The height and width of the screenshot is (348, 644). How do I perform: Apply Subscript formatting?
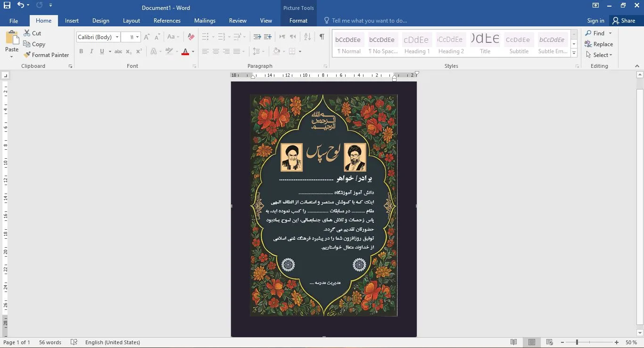click(x=129, y=51)
